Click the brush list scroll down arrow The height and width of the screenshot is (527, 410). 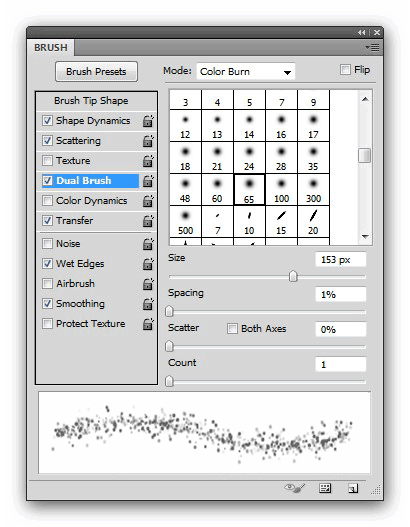[x=365, y=237]
